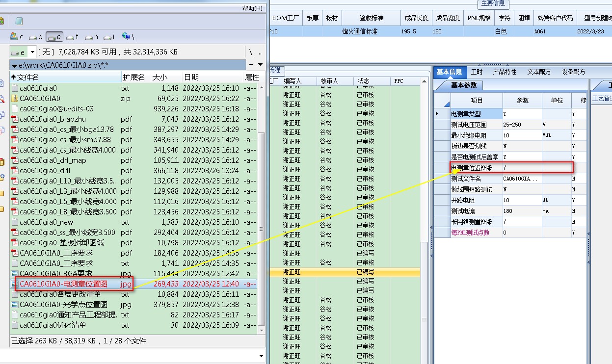612x364 pixels.
Task: Click the PDF icon of ca0610gia0_biaozhu
Action: pyautogui.click(x=15, y=119)
